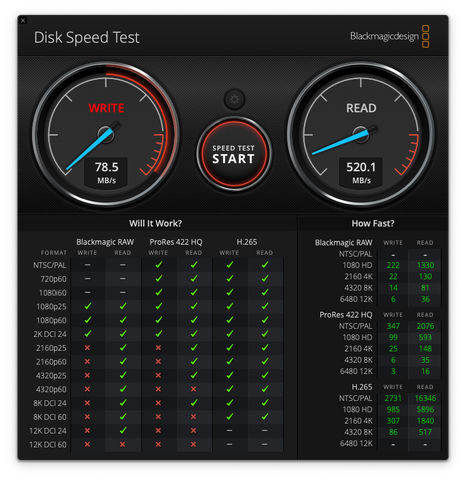Click the READ gauge label

click(x=361, y=108)
